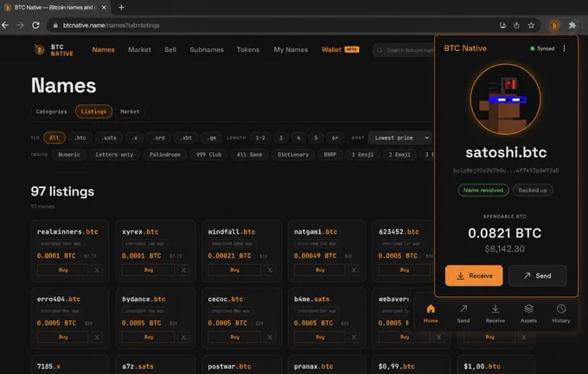Open My Names in the top navigation
The width and height of the screenshot is (588, 374).
[x=291, y=49]
